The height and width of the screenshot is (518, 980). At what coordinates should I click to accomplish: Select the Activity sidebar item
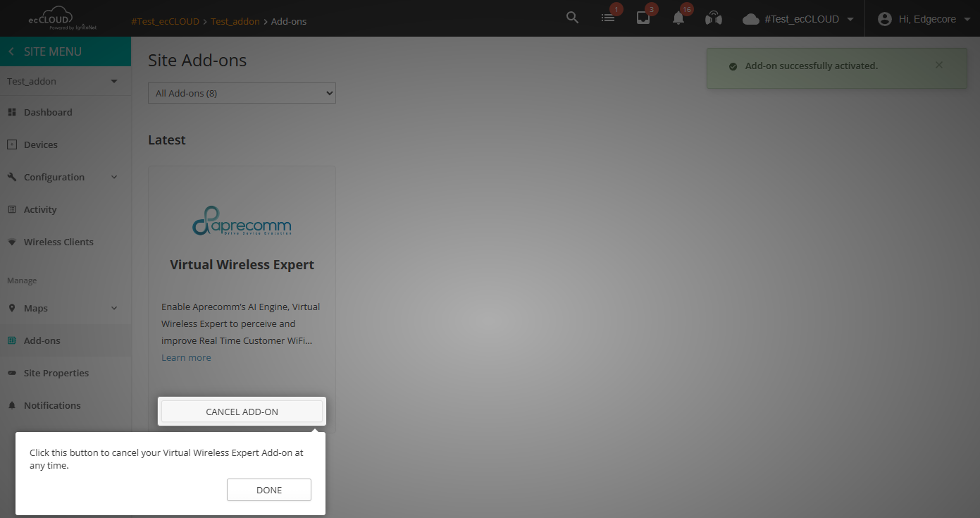(40, 209)
